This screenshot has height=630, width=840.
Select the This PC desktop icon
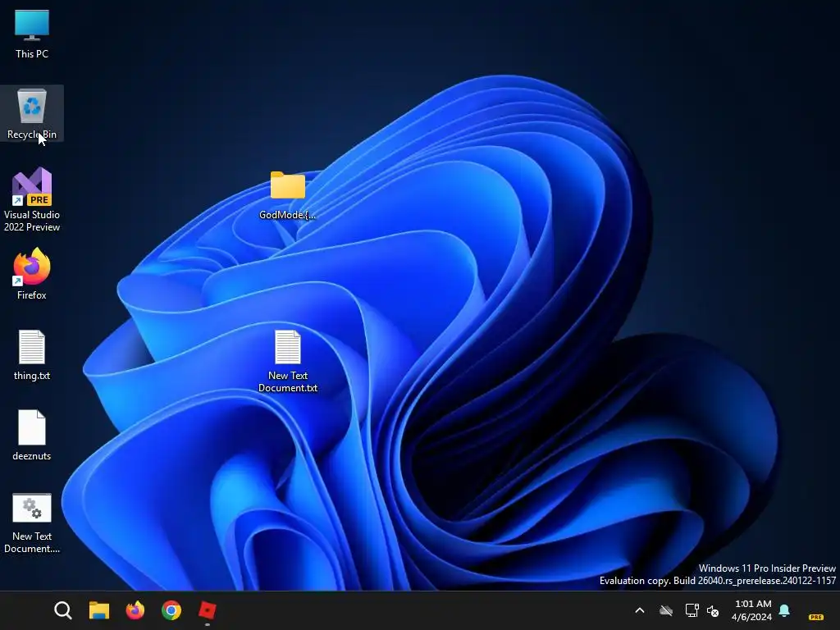(x=32, y=34)
